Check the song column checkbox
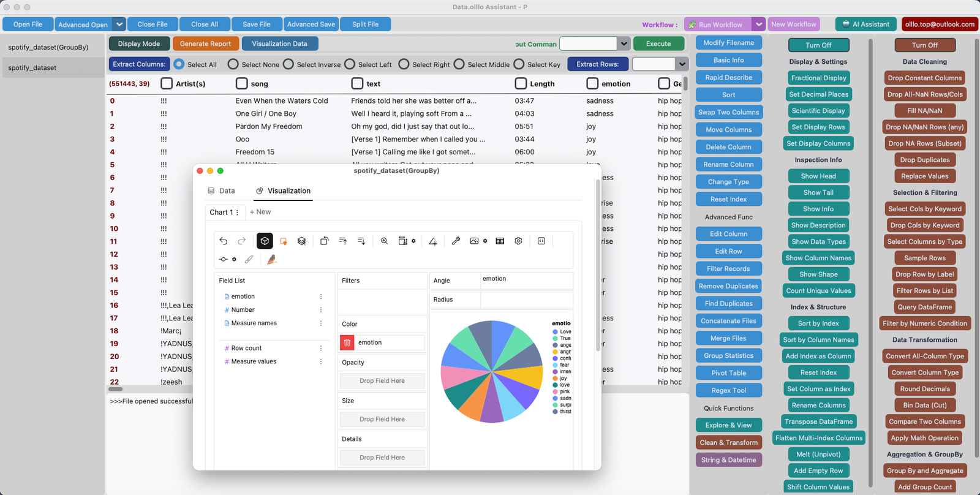Screen dimensions: 980x495 coord(242,83)
